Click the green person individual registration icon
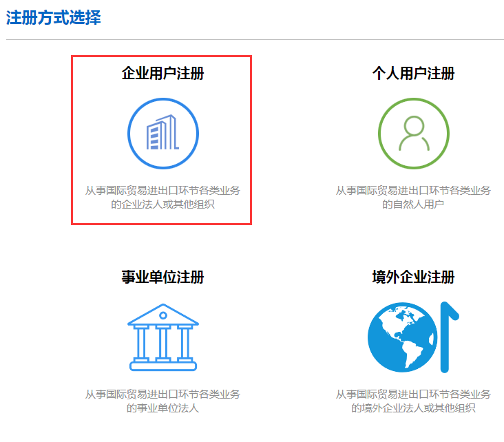The width and height of the screenshot is (504, 442). click(x=414, y=134)
